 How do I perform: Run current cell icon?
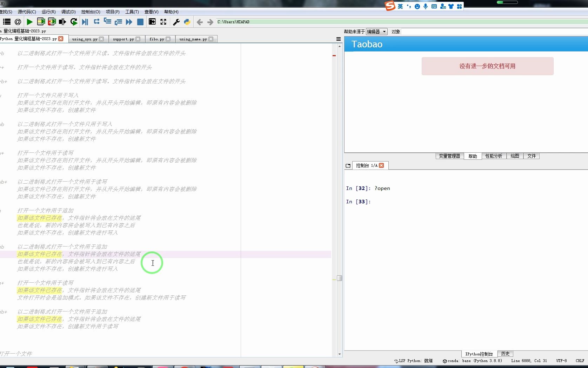coord(41,22)
